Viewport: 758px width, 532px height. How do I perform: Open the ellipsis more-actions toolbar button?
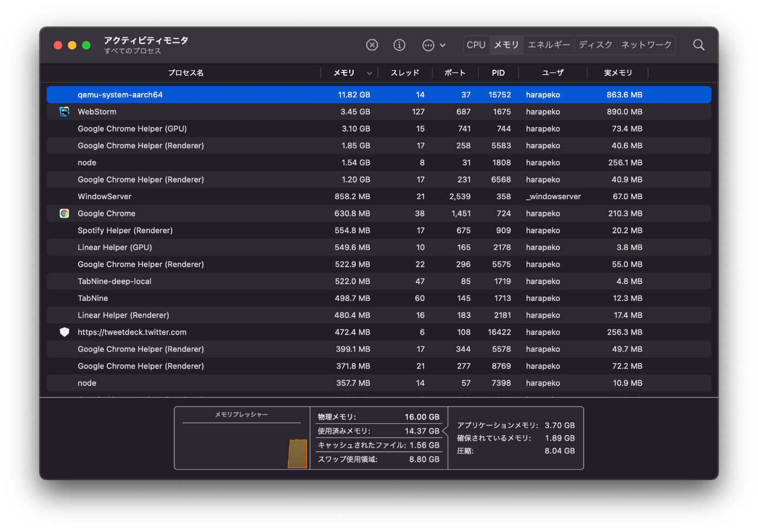pos(428,45)
